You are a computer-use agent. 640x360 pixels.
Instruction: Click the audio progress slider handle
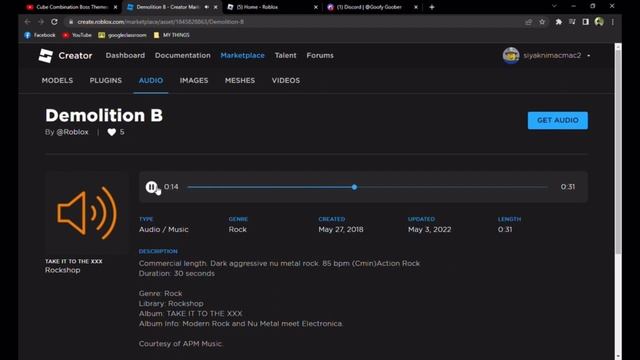(x=354, y=187)
